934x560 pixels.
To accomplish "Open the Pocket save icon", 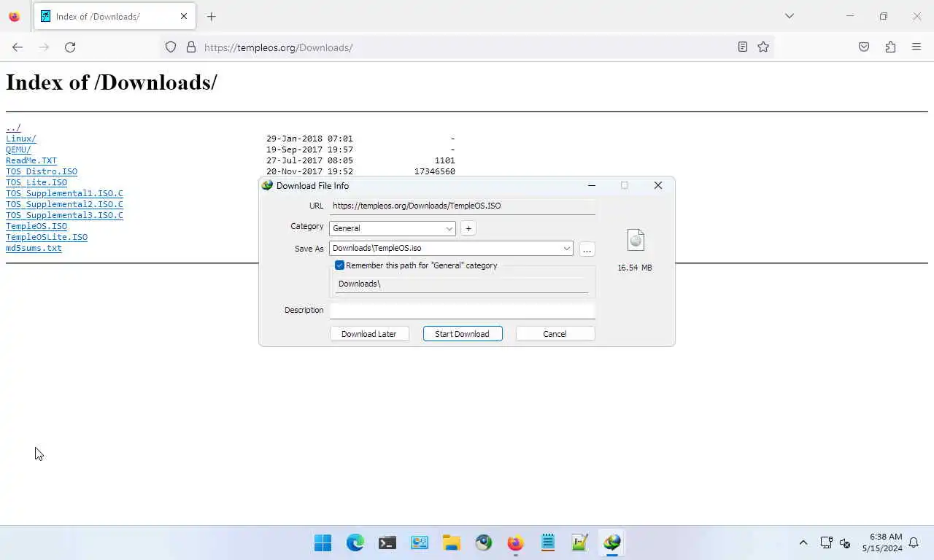I will [x=864, y=47].
